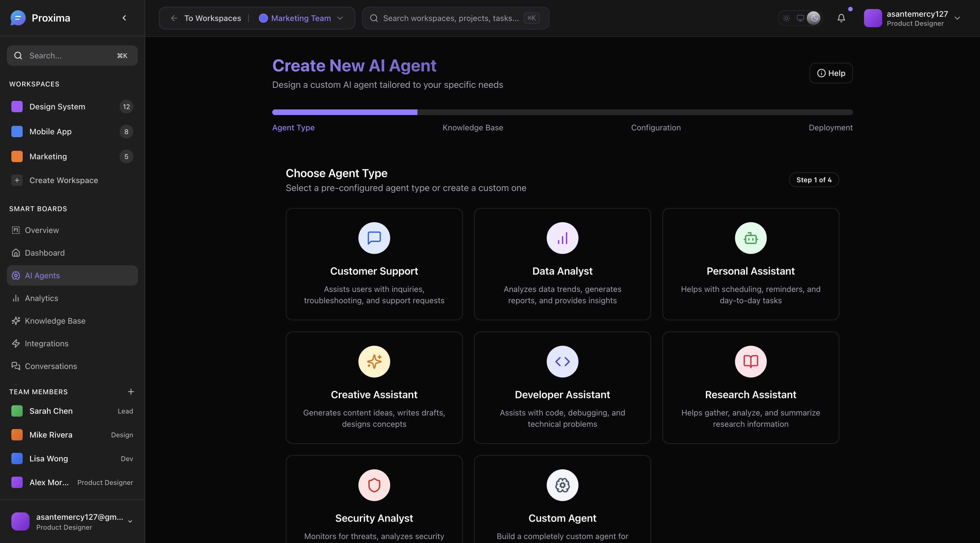This screenshot has height=543, width=980.
Task: Select system theme monitor toggle
Action: click(800, 18)
